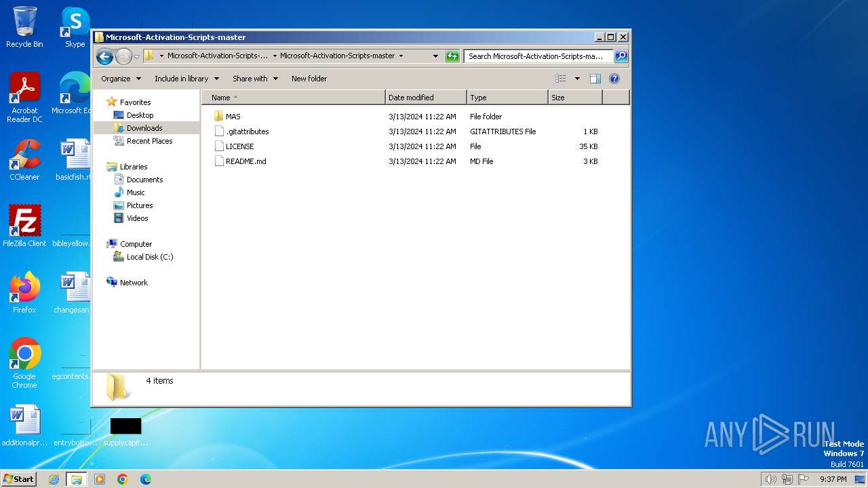Go back with the Explorer back arrow
The height and width of the screenshot is (488, 868).
(104, 56)
